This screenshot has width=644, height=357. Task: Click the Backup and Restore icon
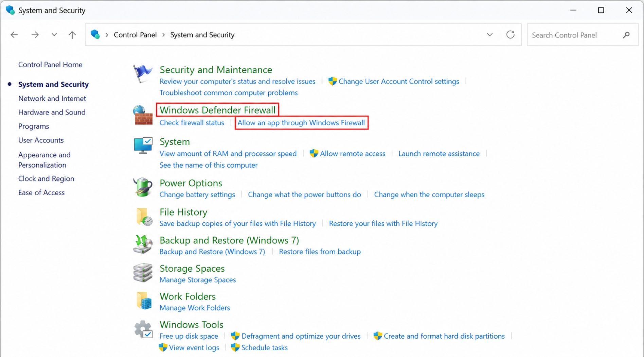click(x=143, y=244)
